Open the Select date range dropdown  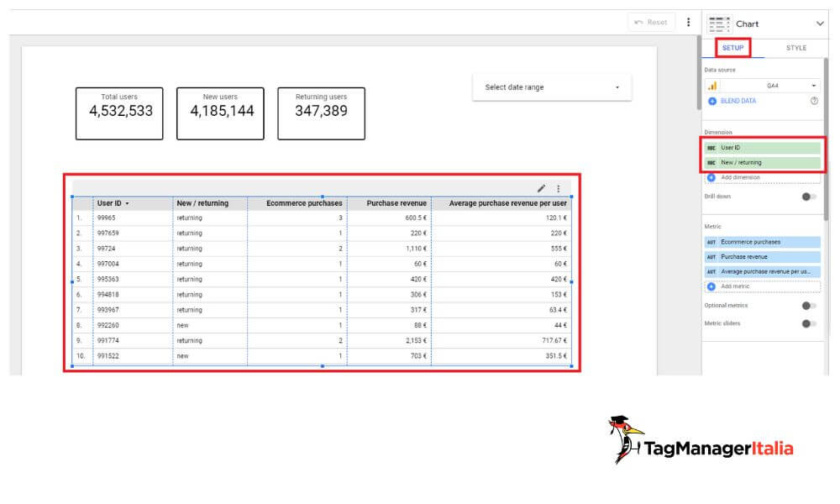[552, 87]
